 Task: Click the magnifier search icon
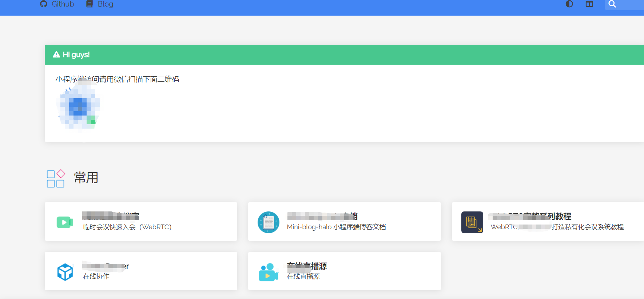(612, 4)
